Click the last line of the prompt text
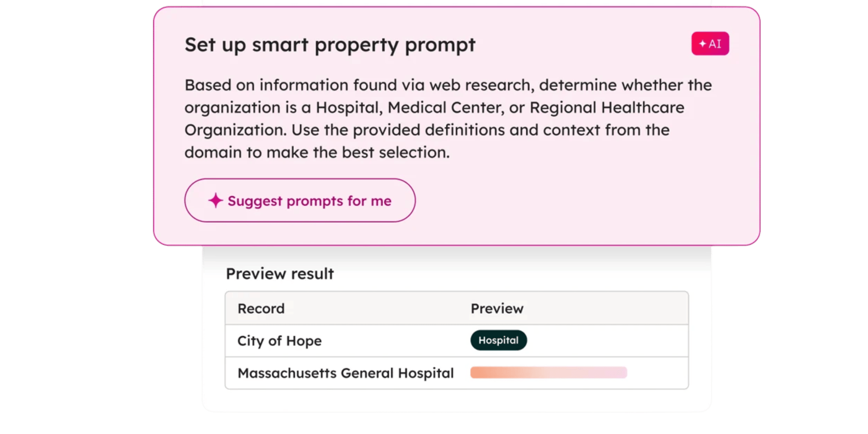Screen dimensions: 868x434 click(x=317, y=152)
